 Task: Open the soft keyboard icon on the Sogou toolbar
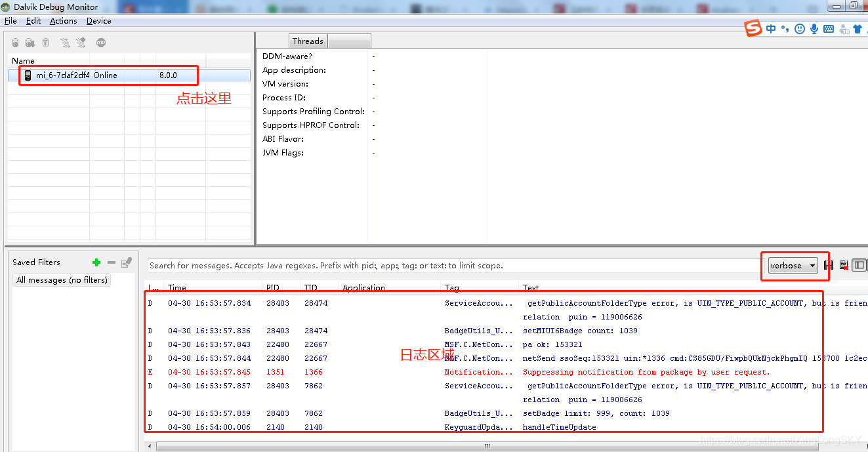point(829,29)
